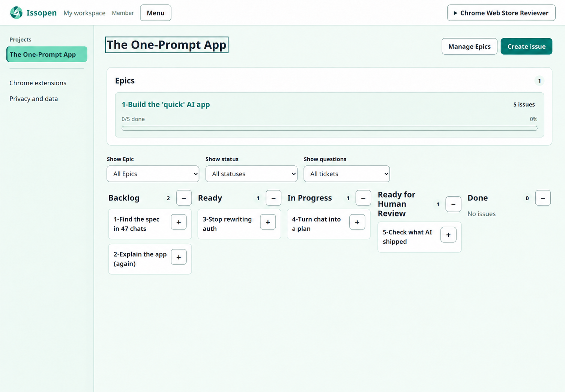Collapse the In Progress column
565x392 pixels.
tap(363, 198)
